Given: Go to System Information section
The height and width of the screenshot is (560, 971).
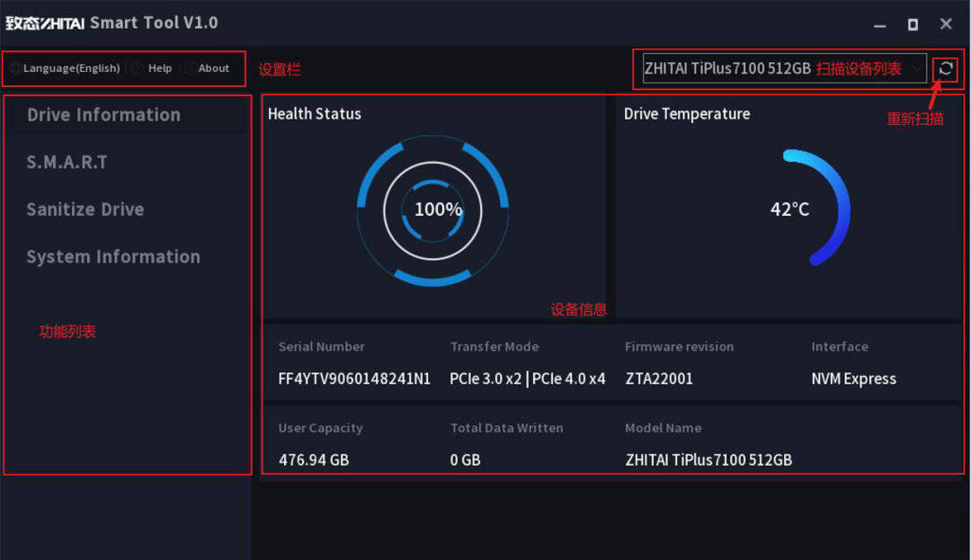Looking at the screenshot, I should (x=113, y=257).
